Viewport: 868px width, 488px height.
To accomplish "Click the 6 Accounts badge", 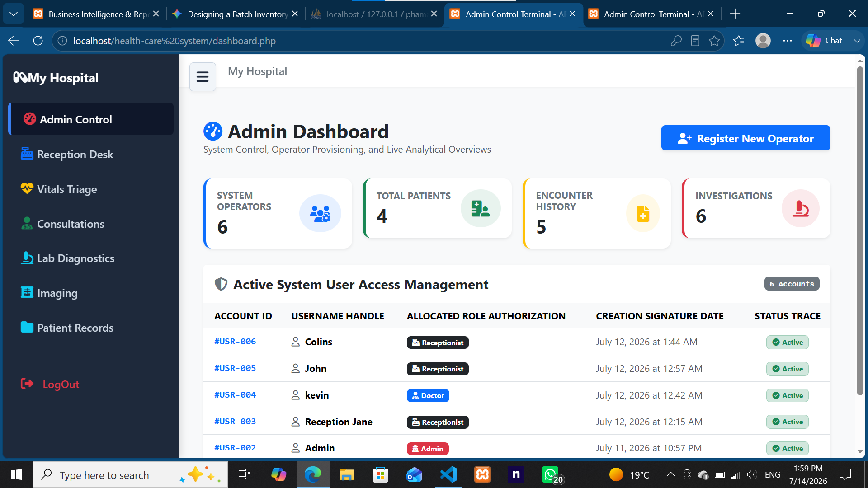I will click(792, 284).
